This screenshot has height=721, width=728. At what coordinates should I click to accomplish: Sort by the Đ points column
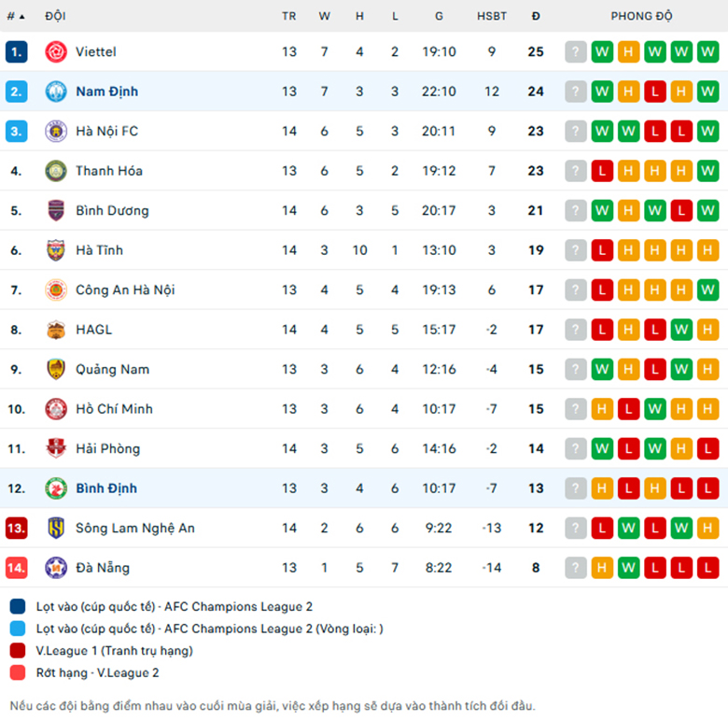tap(536, 16)
